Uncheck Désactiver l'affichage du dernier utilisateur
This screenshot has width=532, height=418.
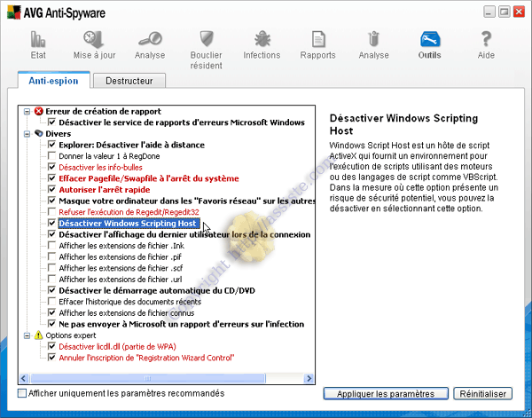[x=51, y=234]
